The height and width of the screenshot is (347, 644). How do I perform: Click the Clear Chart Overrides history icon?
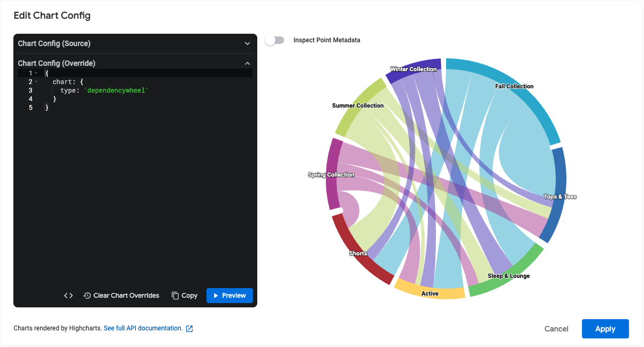pos(87,296)
